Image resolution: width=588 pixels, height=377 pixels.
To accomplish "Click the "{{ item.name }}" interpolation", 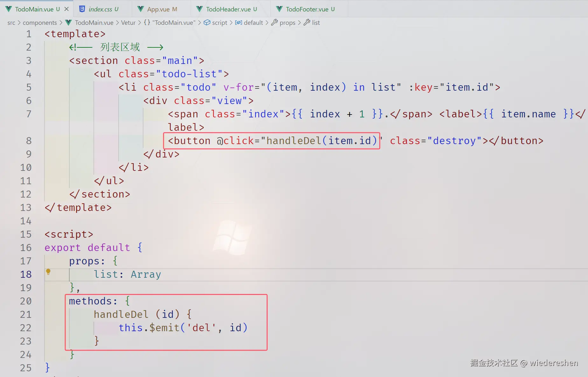I will point(528,114).
